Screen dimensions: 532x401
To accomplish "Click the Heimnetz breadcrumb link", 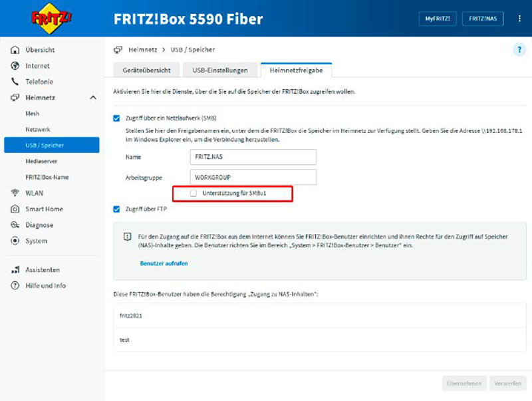I will [143, 50].
